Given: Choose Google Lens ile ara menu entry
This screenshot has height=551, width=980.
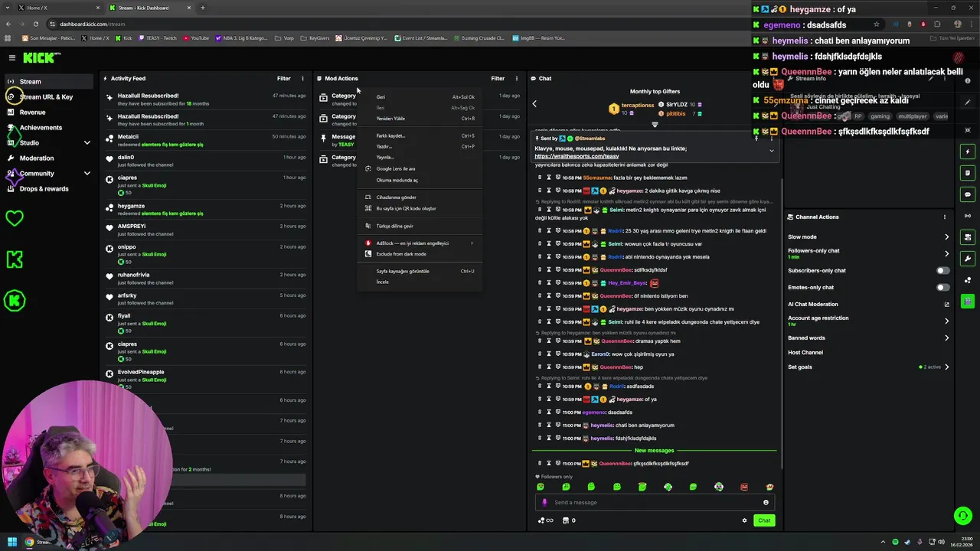Looking at the screenshot, I should coord(420,168).
